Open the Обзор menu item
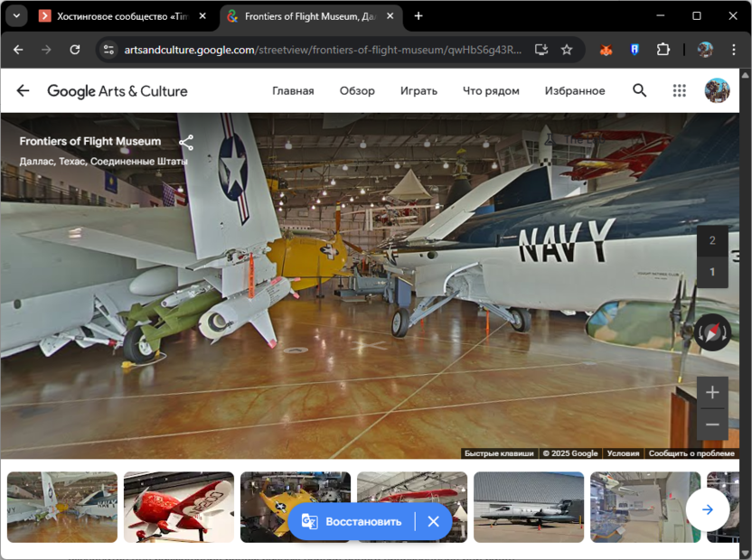The width and height of the screenshot is (752, 560). [x=357, y=90]
